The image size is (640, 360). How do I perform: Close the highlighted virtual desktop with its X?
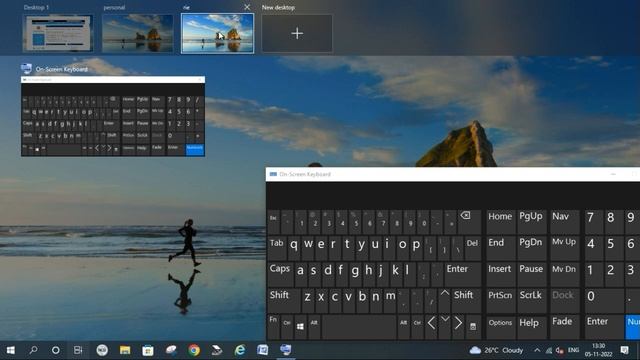pyautogui.click(x=247, y=7)
